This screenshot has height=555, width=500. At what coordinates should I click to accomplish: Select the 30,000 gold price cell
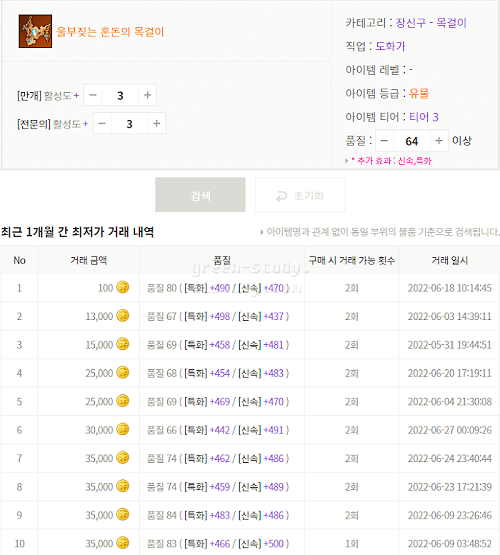[x=88, y=430]
